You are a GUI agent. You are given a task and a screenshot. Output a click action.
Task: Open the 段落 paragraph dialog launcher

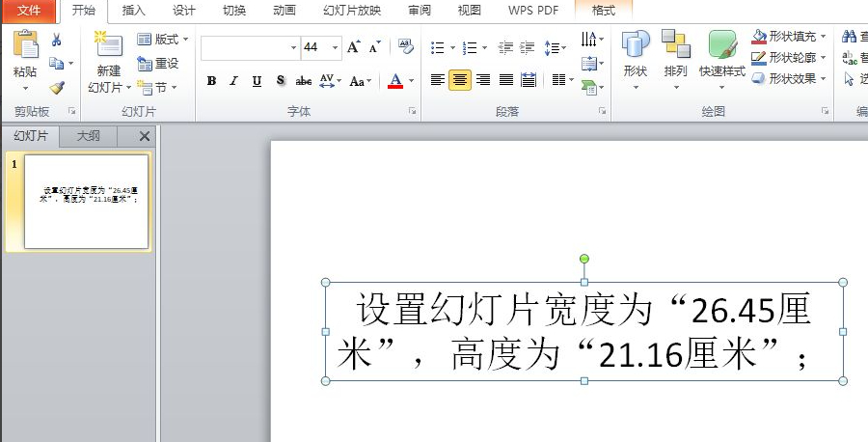(x=602, y=111)
